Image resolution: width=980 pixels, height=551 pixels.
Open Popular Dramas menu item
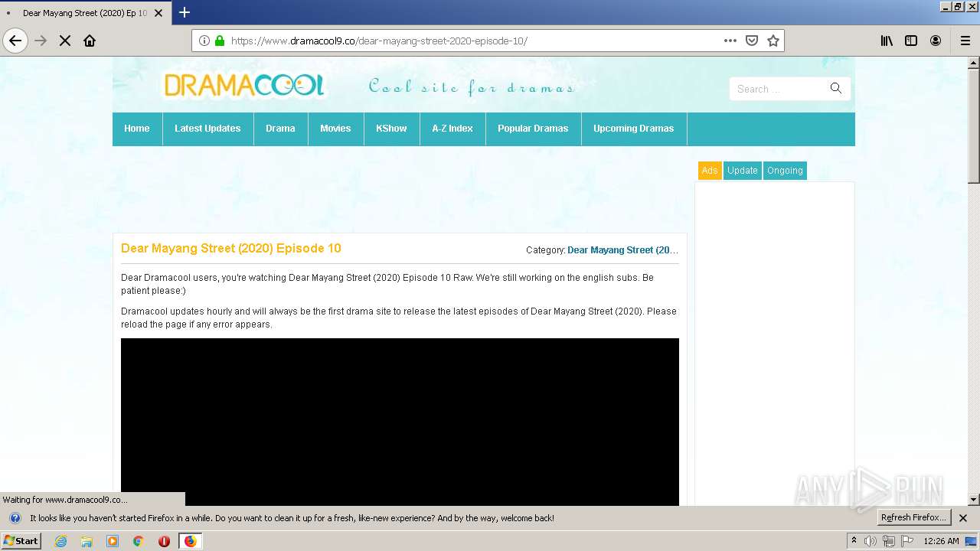pyautogui.click(x=533, y=129)
